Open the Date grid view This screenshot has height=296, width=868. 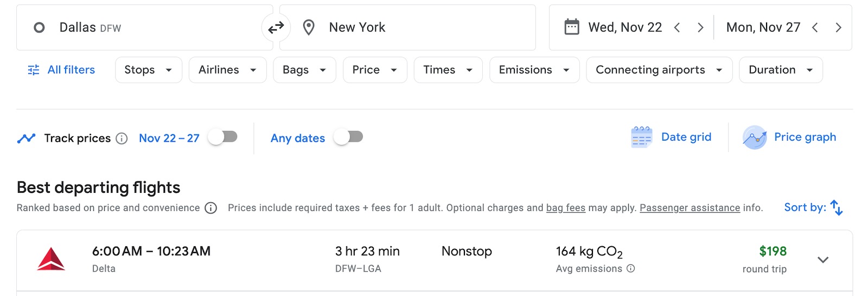coord(671,137)
